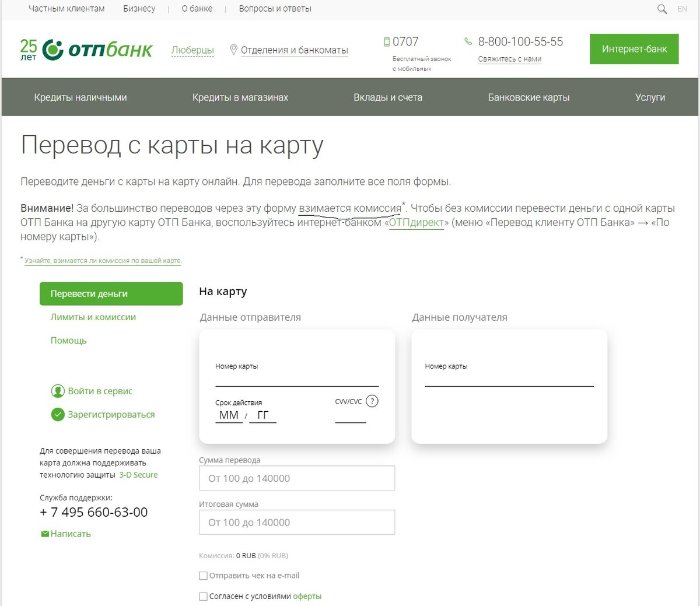Tick the Согласен с условиями checkbox
Screen dimensions: 700x606
tap(203, 597)
